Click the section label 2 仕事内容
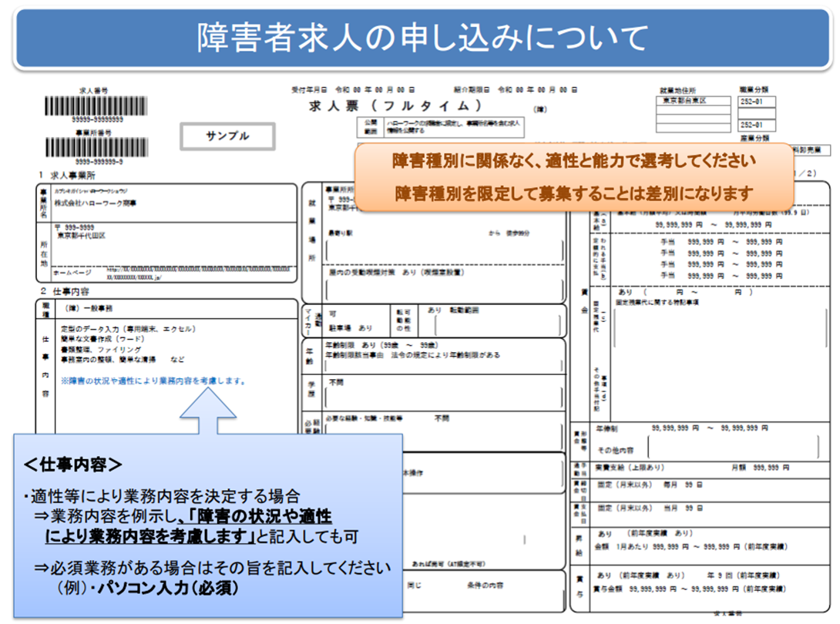840x624 pixels. click(x=65, y=291)
